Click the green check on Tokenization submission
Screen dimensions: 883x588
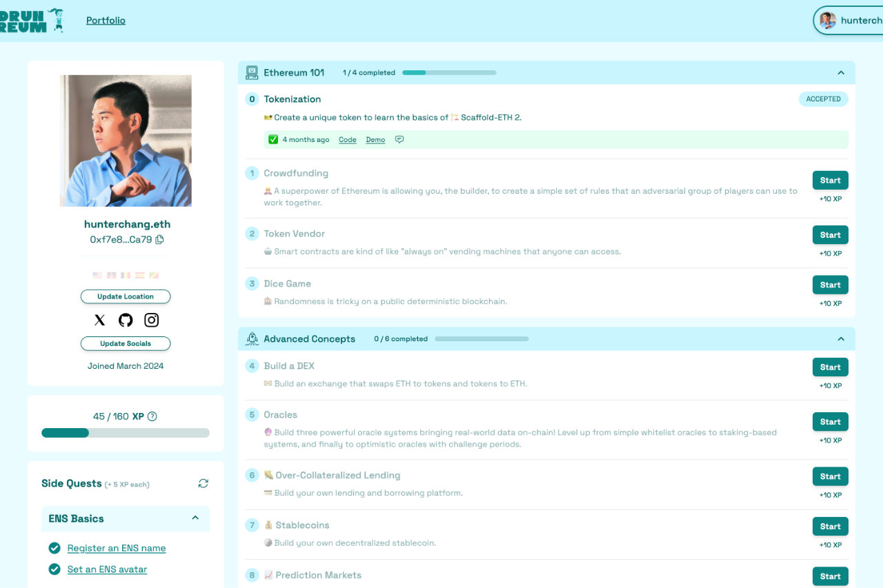(273, 140)
